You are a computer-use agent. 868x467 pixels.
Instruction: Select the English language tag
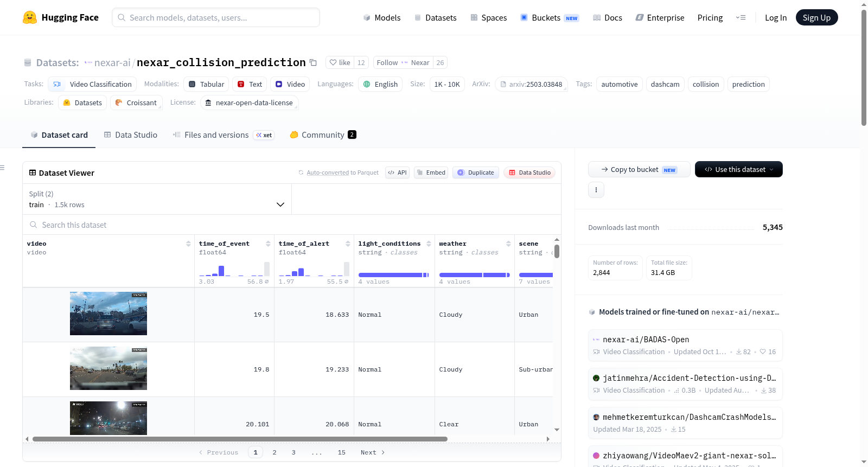(x=380, y=84)
